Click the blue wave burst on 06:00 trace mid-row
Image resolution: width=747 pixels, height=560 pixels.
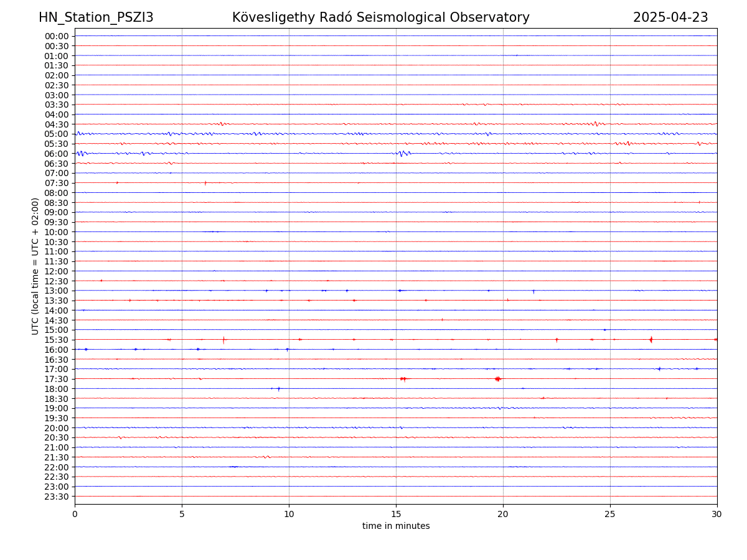402,153
